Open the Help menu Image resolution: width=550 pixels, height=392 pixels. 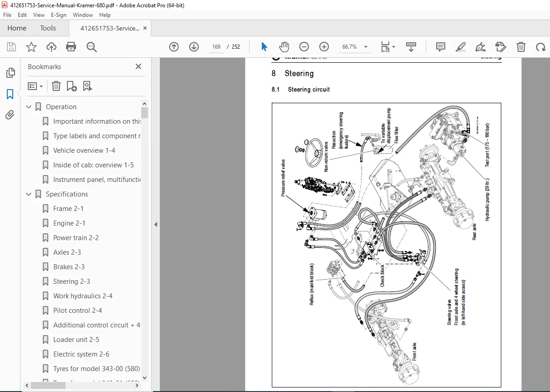(x=105, y=15)
